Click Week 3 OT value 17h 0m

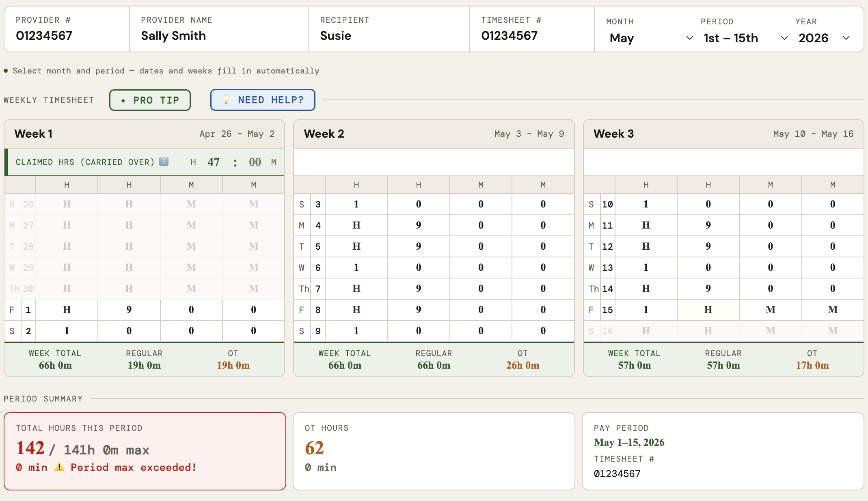[x=812, y=365]
